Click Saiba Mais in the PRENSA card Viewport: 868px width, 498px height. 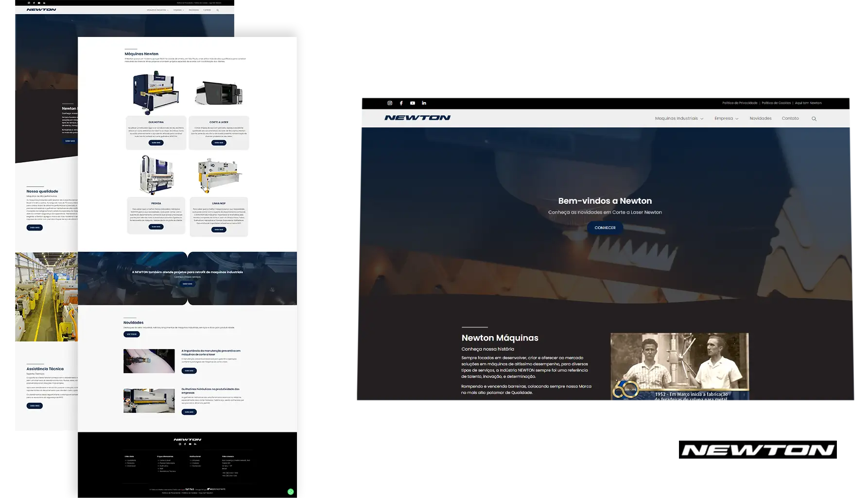[x=156, y=227]
